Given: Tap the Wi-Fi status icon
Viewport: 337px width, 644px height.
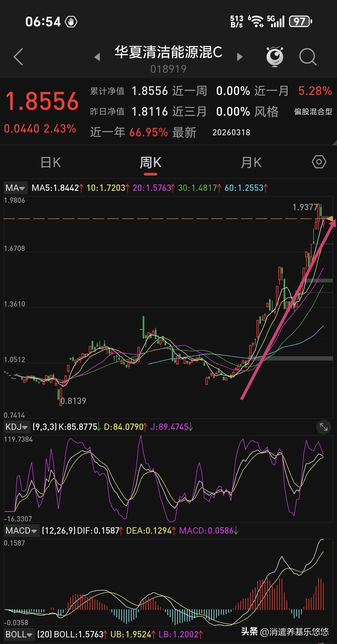Looking at the screenshot, I should coord(256,21).
